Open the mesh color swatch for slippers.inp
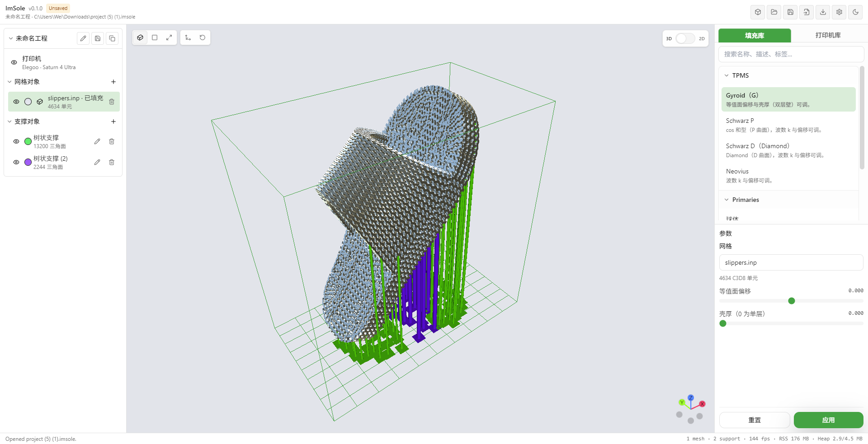Viewport: 868px width, 444px height. click(28, 102)
